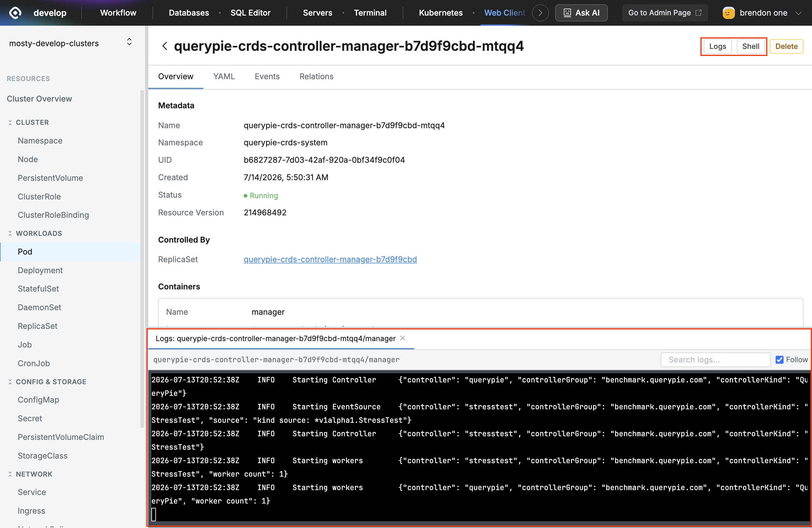Switch to the Events tab
Image resolution: width=812 pixels, height=528 pixels.
point(267,76)
